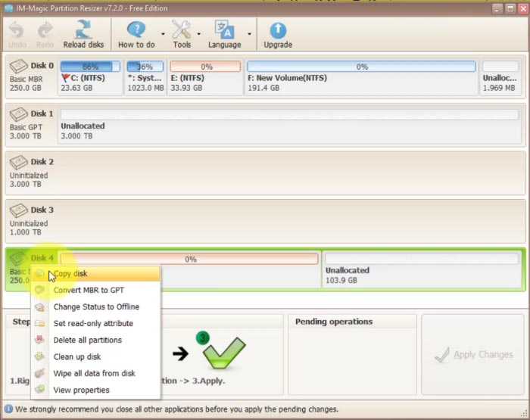Open the How to do help icon
530x420 pixels.
tap(136, 30)
